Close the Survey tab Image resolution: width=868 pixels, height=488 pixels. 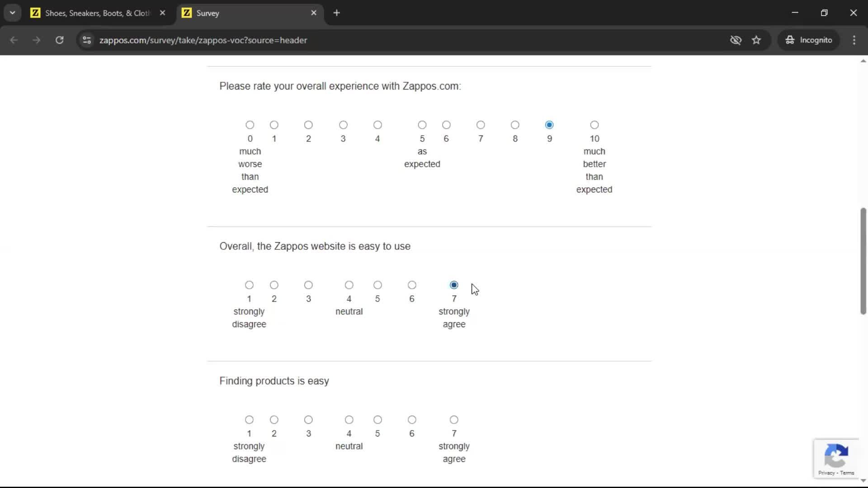[314, 13]
